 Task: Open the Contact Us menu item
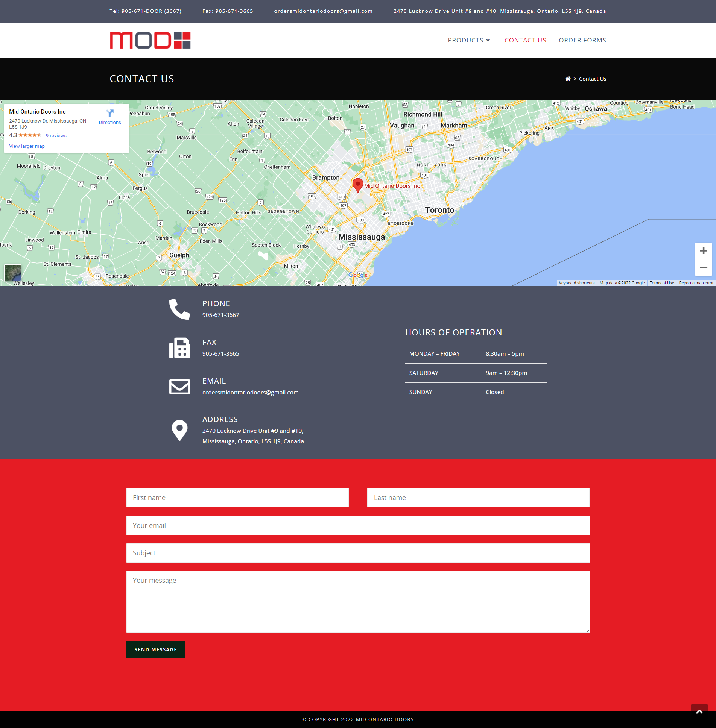click(x=525, y=40)
